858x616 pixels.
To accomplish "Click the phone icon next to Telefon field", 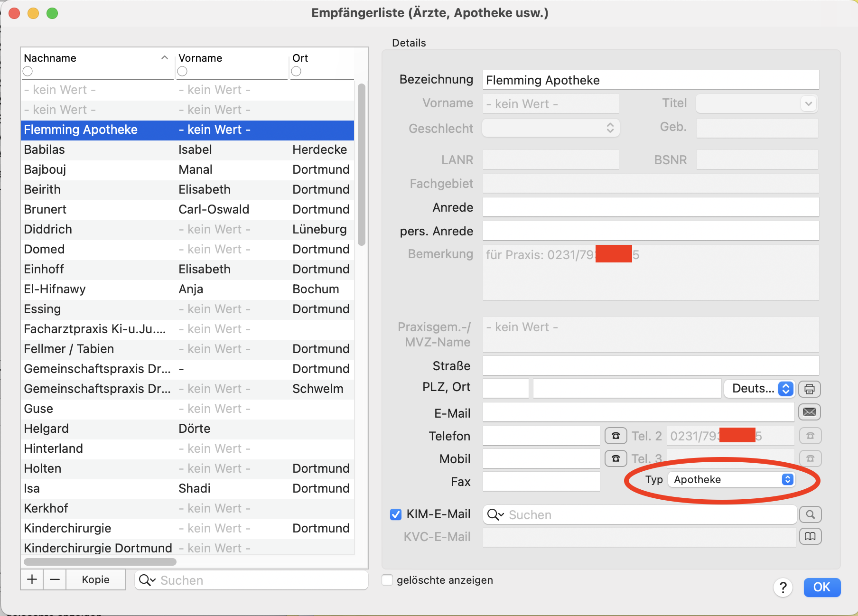I will 616,436.
